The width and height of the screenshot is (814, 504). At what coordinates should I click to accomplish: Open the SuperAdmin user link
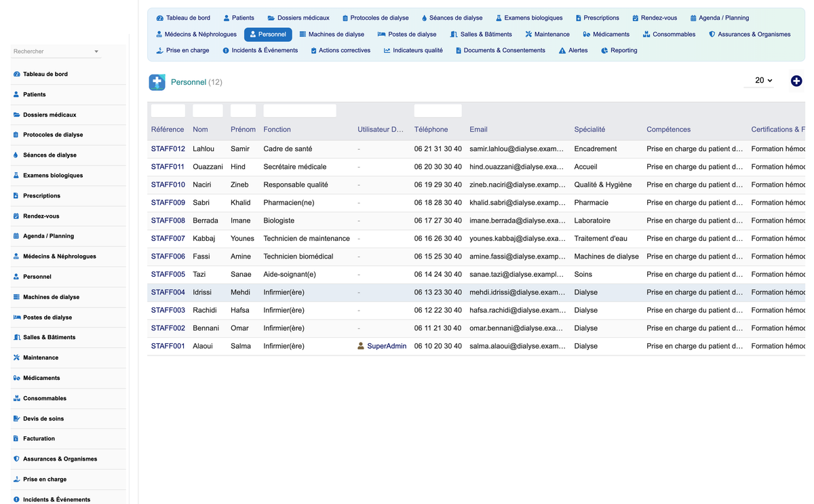click(x=387, y=346)
